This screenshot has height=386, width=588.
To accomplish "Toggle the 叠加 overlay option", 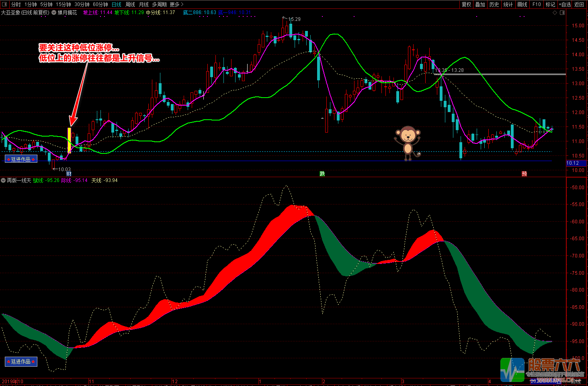I will click(480, 4).
